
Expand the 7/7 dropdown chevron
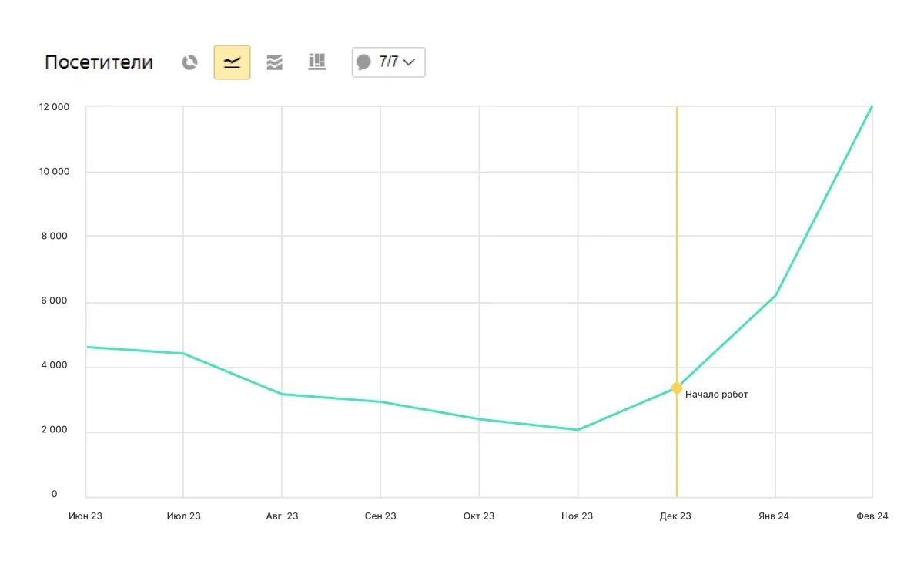409,62
